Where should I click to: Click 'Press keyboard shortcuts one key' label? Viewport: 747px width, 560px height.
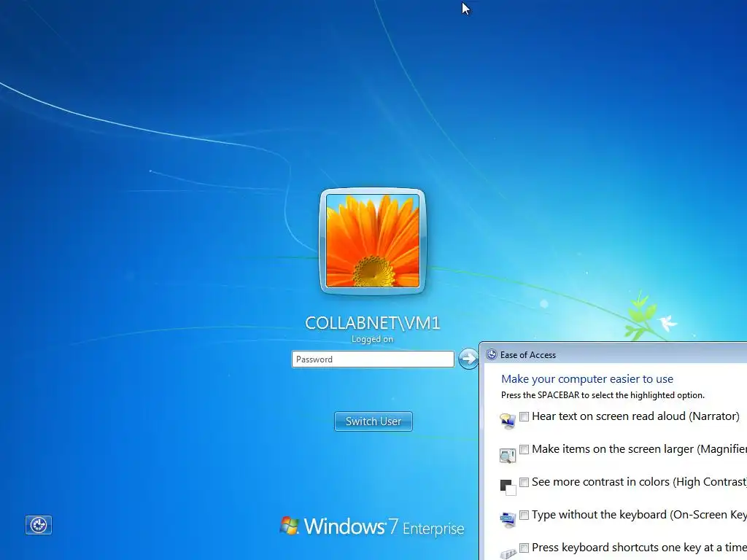pyautogui.click(x=639, y=548)
